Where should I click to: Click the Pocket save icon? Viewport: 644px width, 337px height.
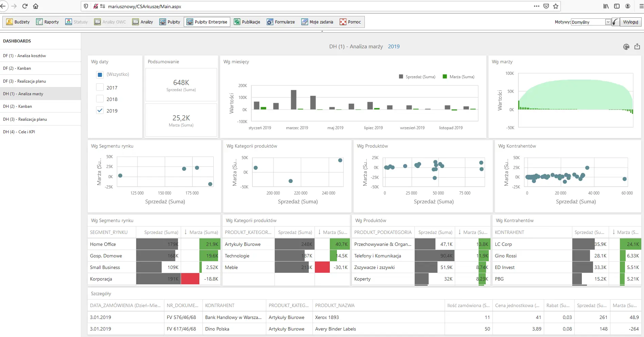coord(546,6)
